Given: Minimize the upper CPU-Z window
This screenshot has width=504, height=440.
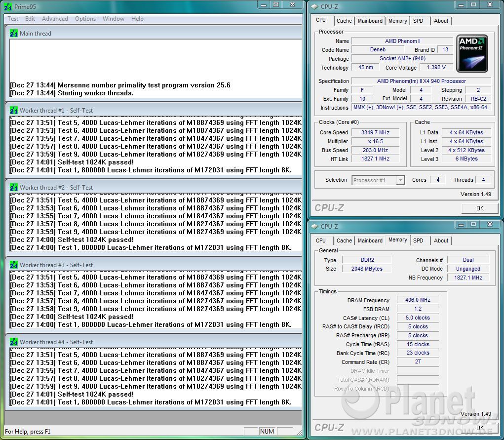Looking at the screenshot, I should click(x=461, y=5).
